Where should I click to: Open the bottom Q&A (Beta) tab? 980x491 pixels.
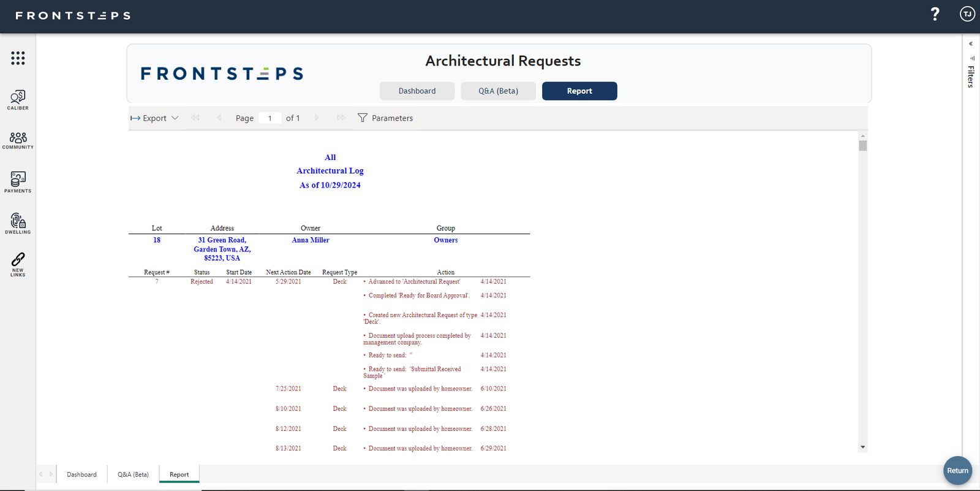click(x=133, y=474)
